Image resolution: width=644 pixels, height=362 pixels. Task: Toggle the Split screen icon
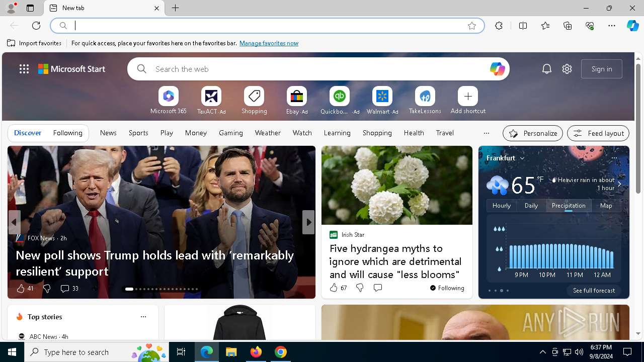523,26
